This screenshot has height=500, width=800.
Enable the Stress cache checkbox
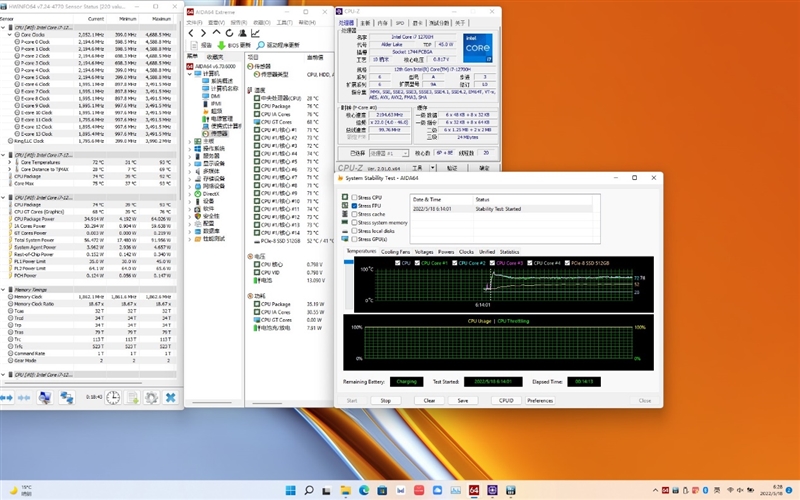[354, 214]
